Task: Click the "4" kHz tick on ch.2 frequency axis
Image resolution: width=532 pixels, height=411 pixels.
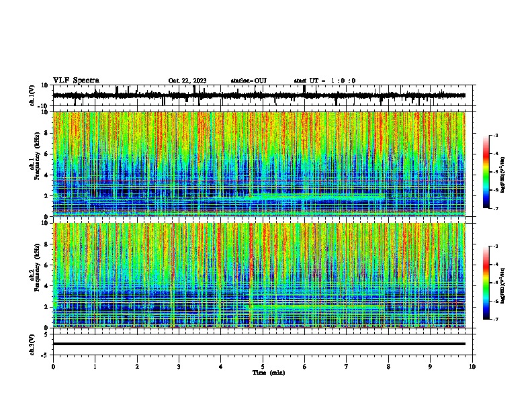Action: 46,286
